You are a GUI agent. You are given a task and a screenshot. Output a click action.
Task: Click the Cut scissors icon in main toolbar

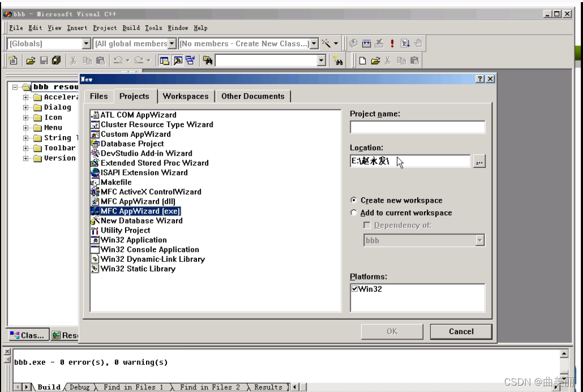tap(73, 61)
